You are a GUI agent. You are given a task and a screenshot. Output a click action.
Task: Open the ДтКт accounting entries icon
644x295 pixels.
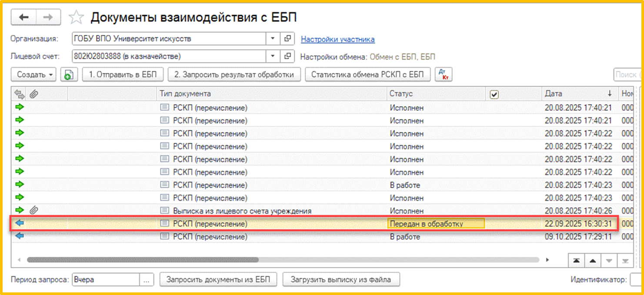click(444, 75)
